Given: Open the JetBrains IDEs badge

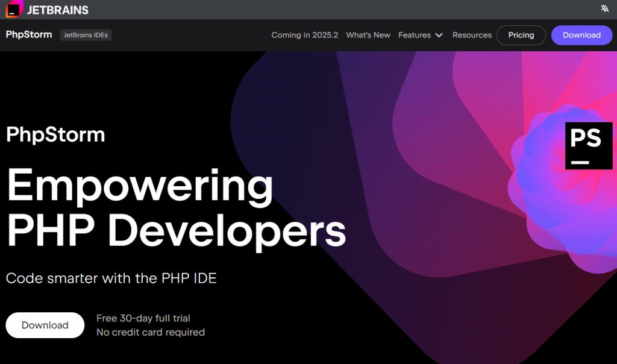Looking at the screenshot, I should coord(86,35).
